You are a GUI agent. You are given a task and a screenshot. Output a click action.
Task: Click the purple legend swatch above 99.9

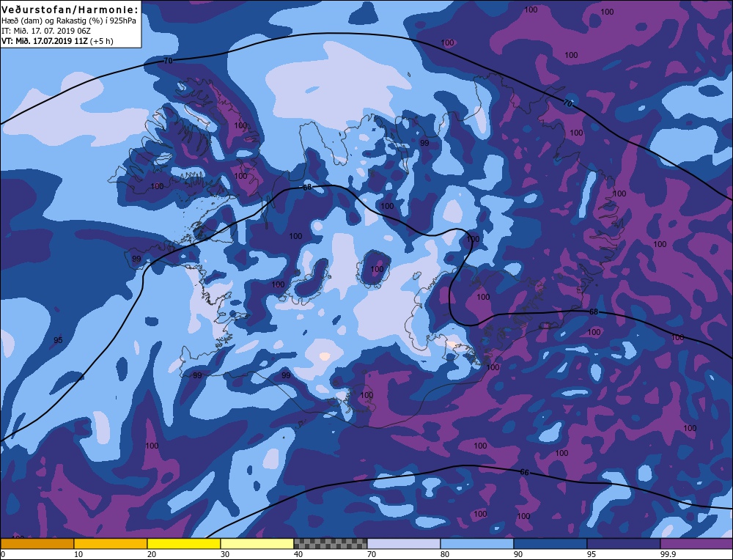[696, 544]
